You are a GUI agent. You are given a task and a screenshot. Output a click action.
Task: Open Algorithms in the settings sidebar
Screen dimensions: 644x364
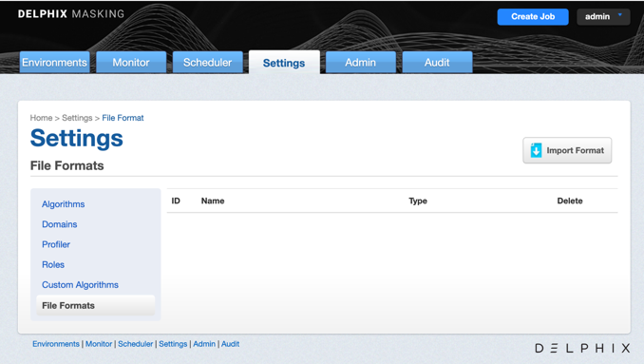point(64,204)
